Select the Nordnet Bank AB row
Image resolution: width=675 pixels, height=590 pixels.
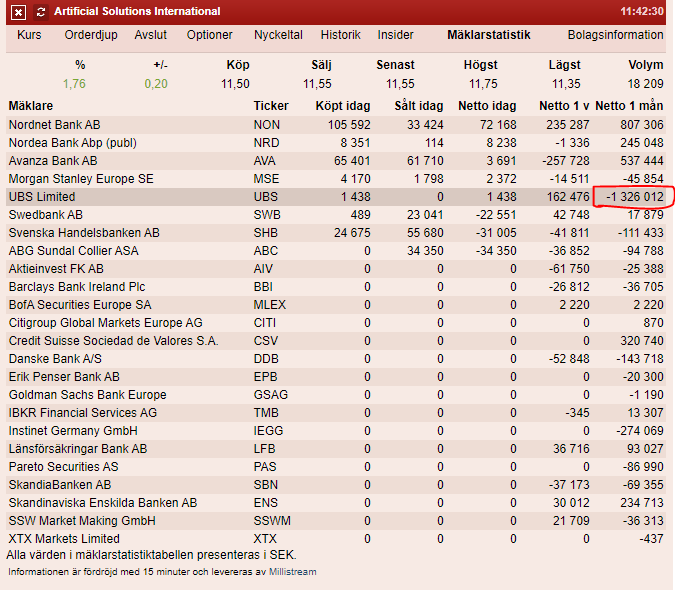coord(336,125)
